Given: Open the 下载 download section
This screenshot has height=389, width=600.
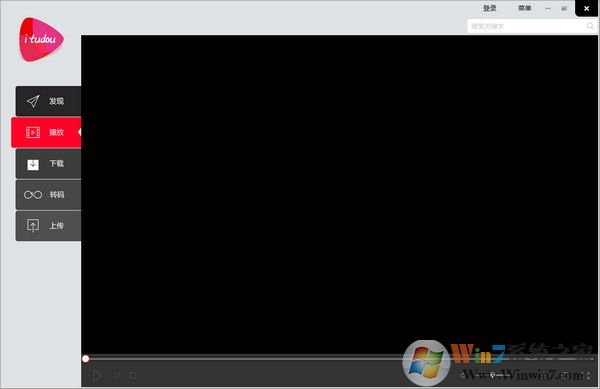Looking at the screenshot, I should [48, 164].
